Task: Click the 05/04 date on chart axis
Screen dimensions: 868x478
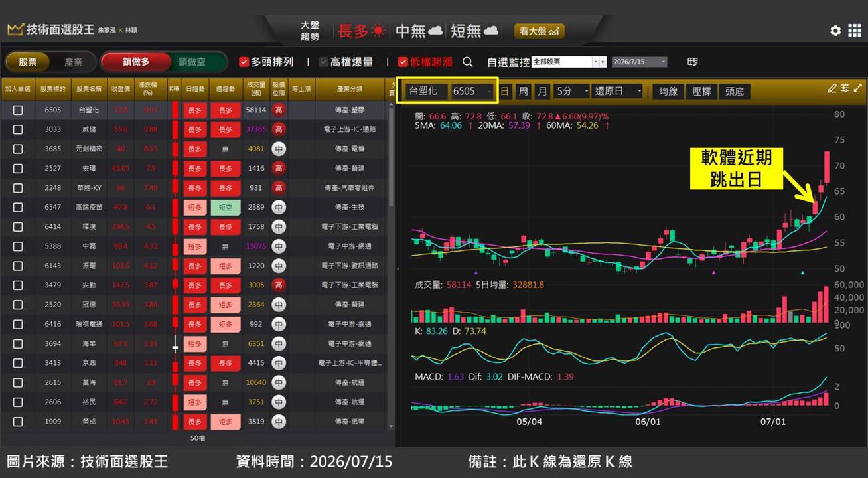Action: click(529, 421)
